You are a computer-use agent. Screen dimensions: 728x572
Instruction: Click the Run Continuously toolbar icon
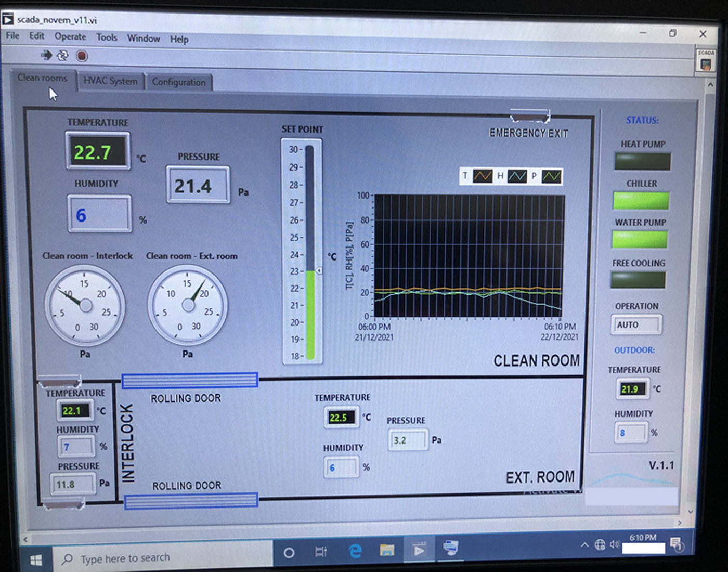coord(63,56)
